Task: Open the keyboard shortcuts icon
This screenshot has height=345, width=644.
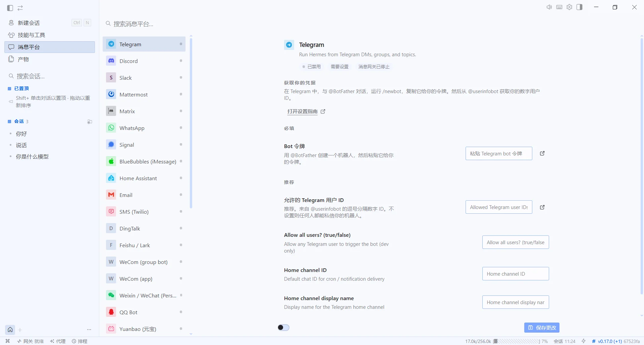Action: [x=559, y=7]
